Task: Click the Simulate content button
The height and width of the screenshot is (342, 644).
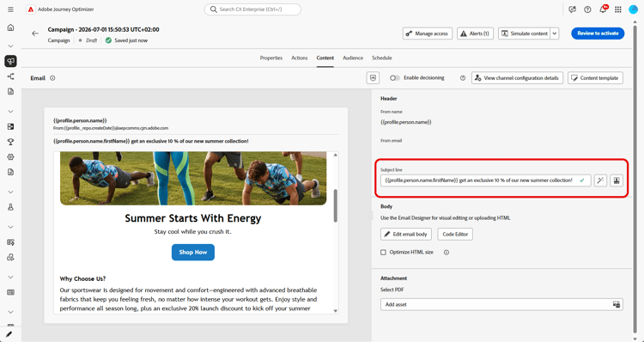Action: pos(525,34)
